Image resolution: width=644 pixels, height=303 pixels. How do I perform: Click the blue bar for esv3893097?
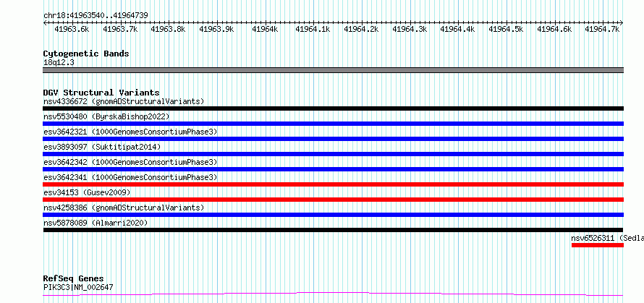[x=333, y=154]
